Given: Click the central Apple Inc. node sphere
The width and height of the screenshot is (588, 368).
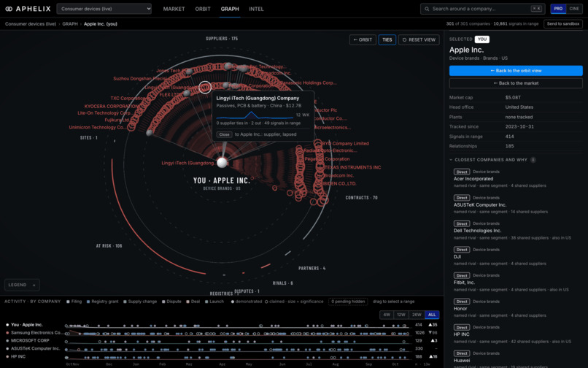Looking at the screenshot, I should pyautogui.click(x=222, y=163).
